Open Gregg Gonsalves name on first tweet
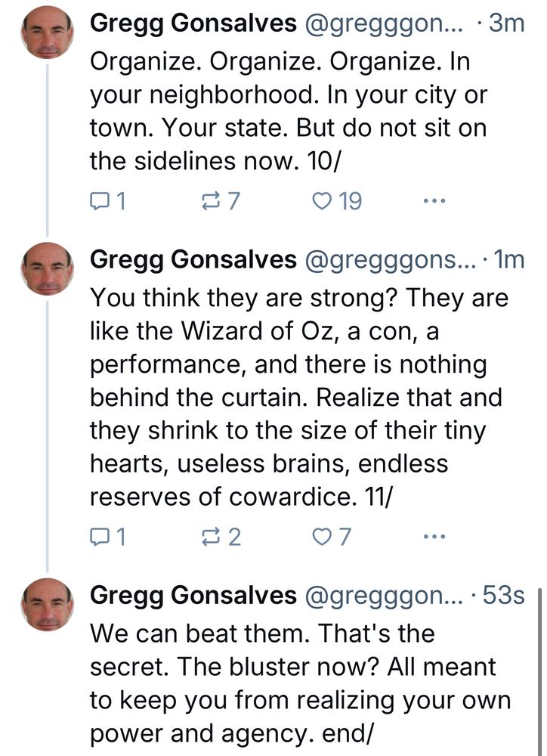 tap(193, 24)
